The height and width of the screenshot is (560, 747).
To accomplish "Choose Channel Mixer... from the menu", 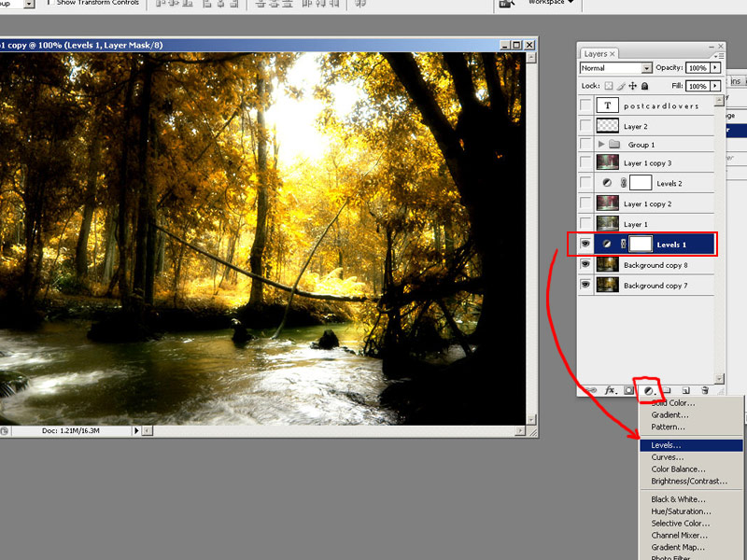I will [691, 535].
